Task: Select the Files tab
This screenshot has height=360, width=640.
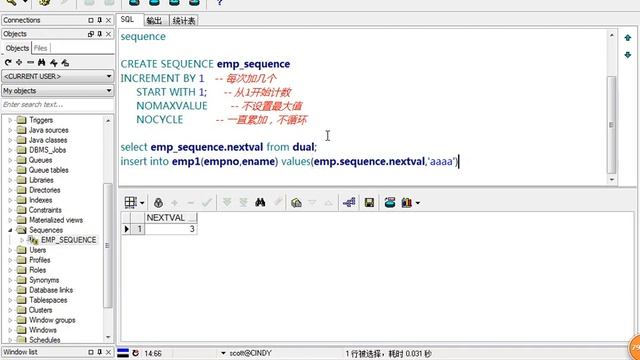Action: [x=40, y=48]
